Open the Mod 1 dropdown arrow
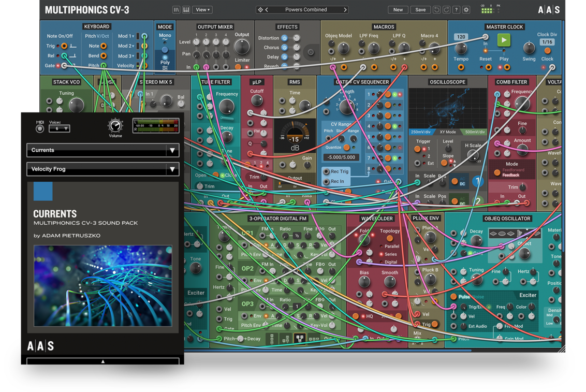586x392 pixels. [x=133, y=36]
